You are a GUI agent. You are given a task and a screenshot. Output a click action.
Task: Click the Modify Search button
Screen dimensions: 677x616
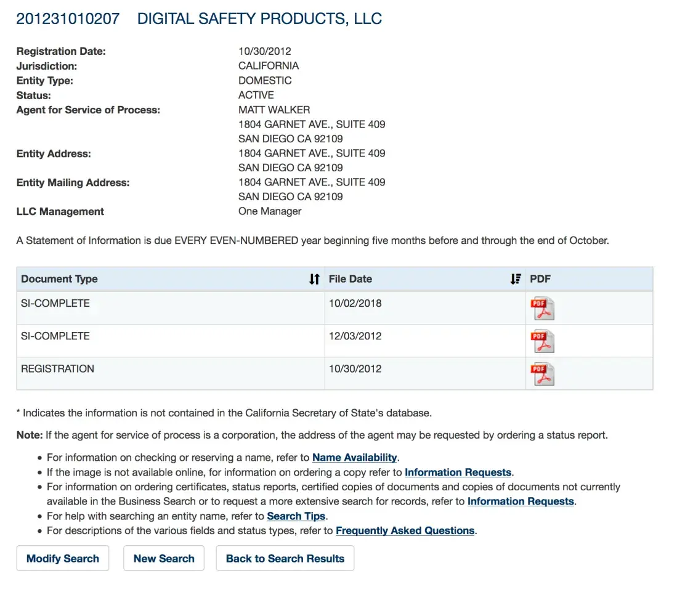tap(63, 559)
